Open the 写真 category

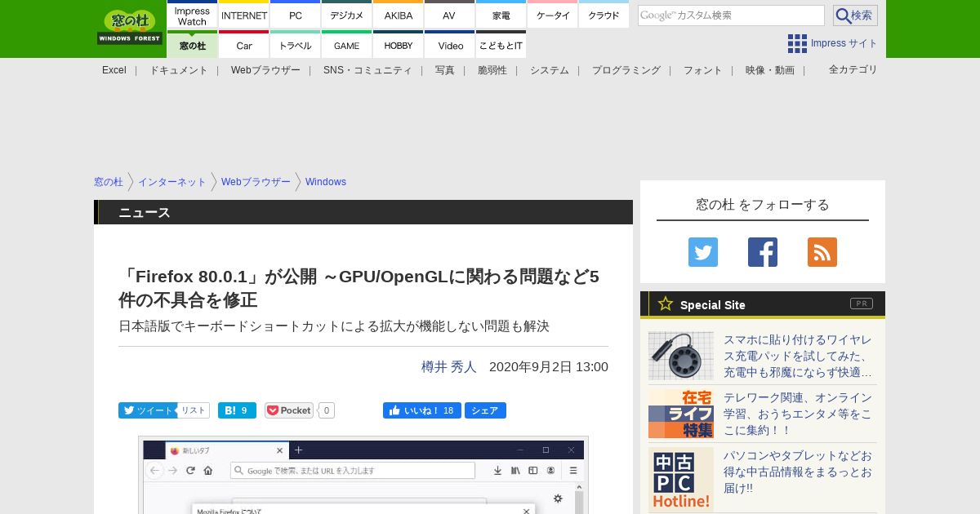[445, 70]
